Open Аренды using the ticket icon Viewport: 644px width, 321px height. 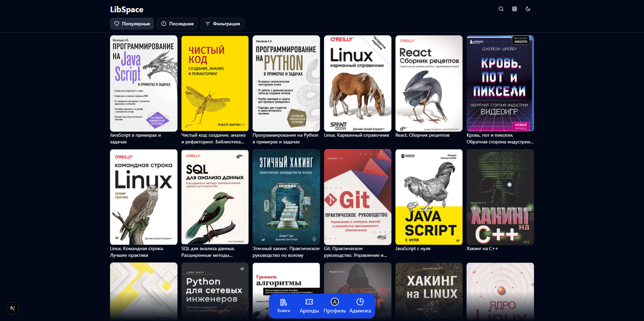[310, 306]
